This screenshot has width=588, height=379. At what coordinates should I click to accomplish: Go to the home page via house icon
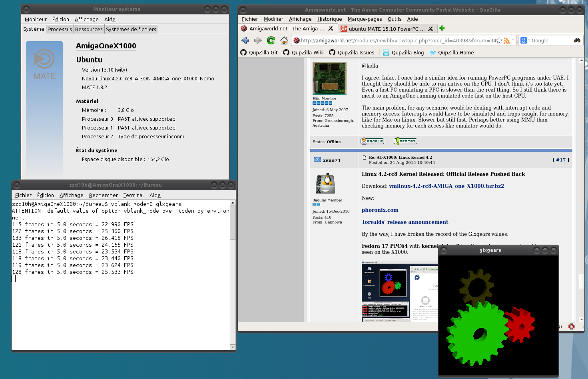click(x=284, y=40)
